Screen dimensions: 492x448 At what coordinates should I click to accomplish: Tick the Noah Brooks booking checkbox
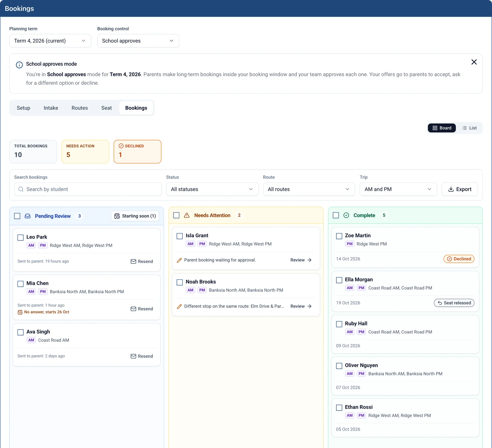coord(180,282)
